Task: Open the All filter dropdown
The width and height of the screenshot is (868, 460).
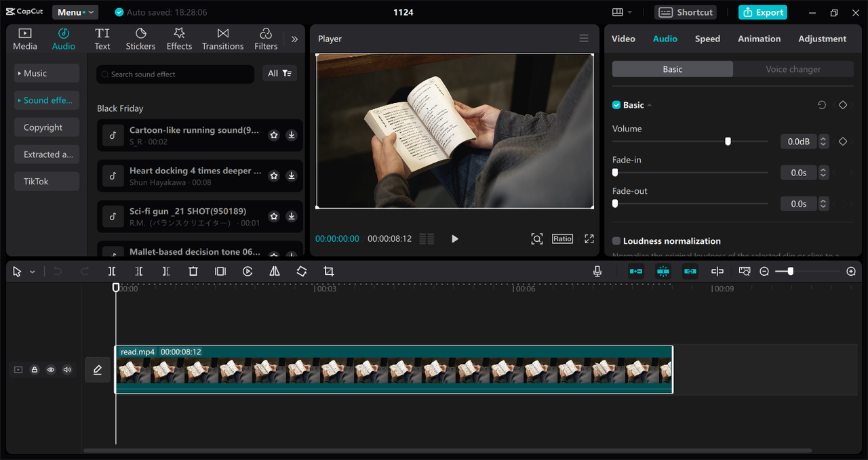Action: [279, 73]
